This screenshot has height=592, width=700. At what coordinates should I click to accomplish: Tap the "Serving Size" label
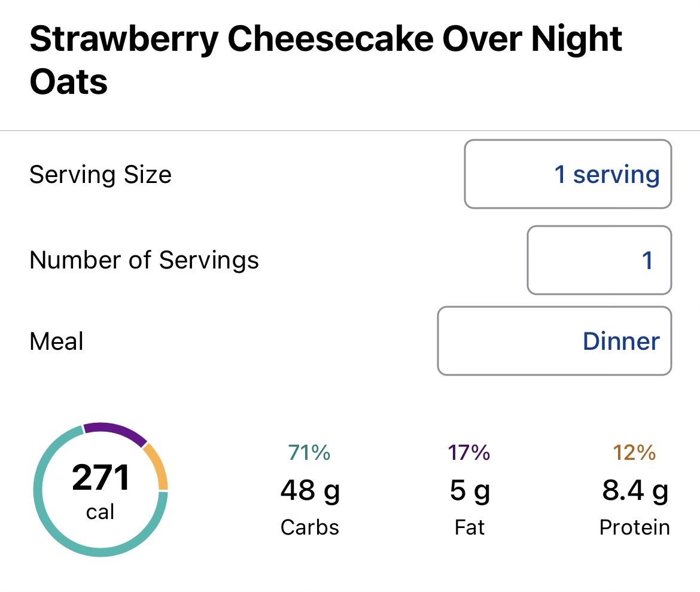101,175
